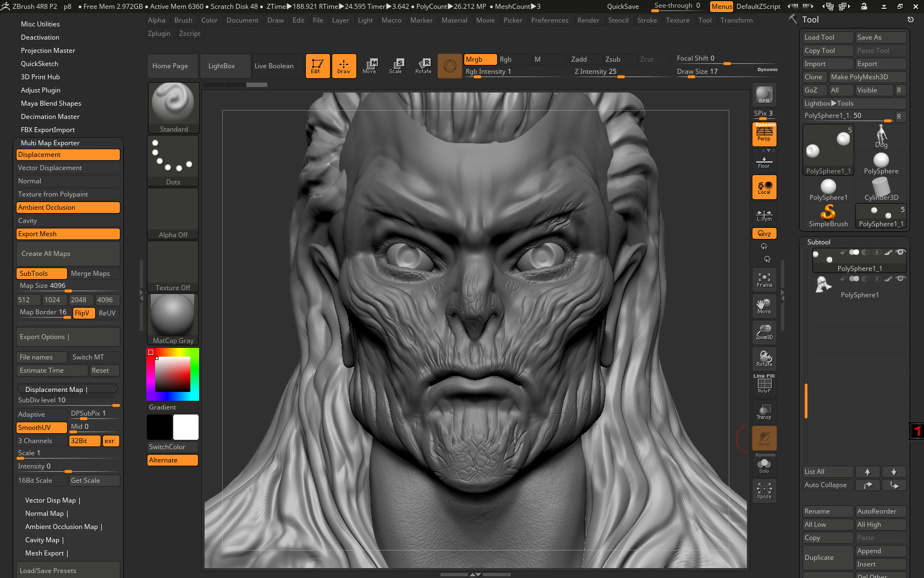Click the Frame view icon
924x578 pixels.
764,280
